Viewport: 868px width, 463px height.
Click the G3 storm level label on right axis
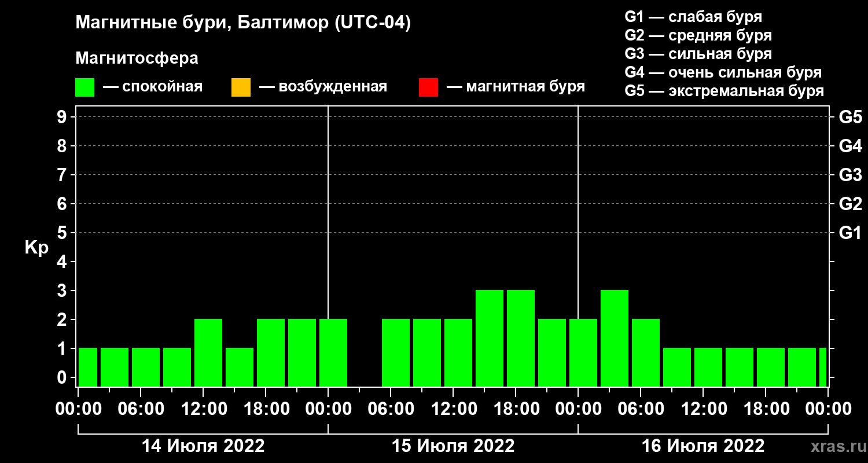point(850,175)
